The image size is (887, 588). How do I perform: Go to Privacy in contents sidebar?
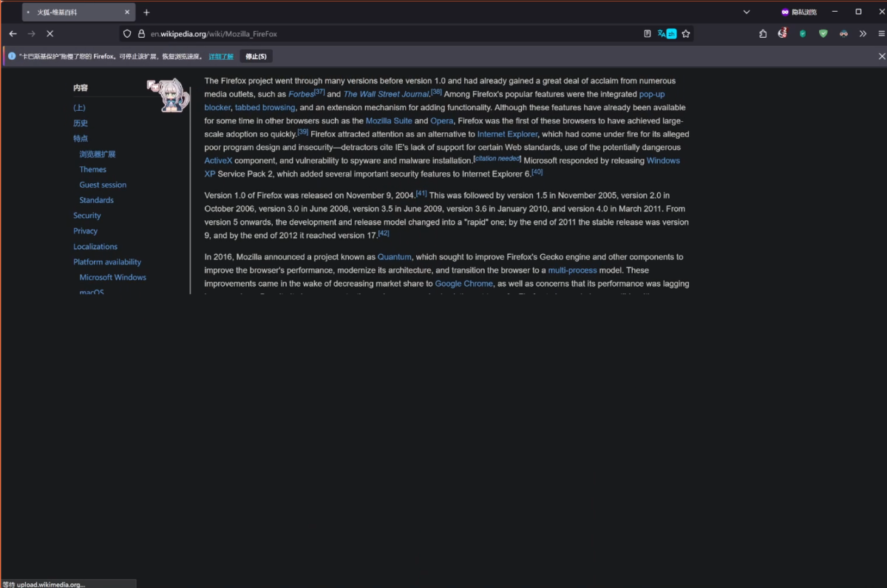(x=86, y=231)
